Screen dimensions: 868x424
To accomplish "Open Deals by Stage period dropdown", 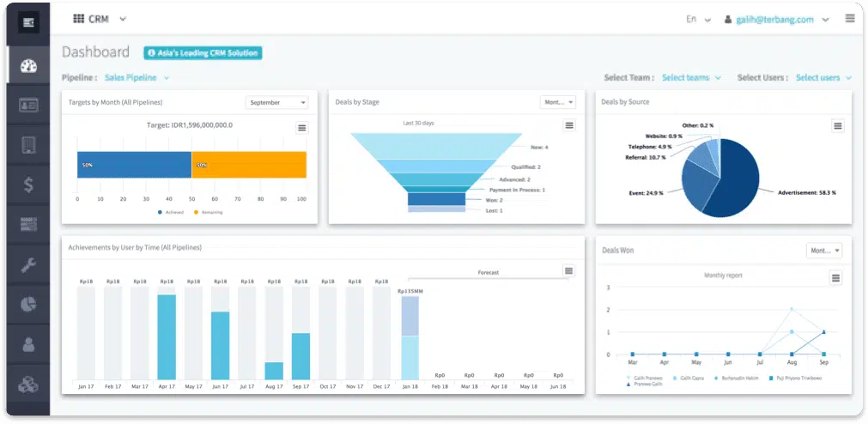I will pos(557,102).
